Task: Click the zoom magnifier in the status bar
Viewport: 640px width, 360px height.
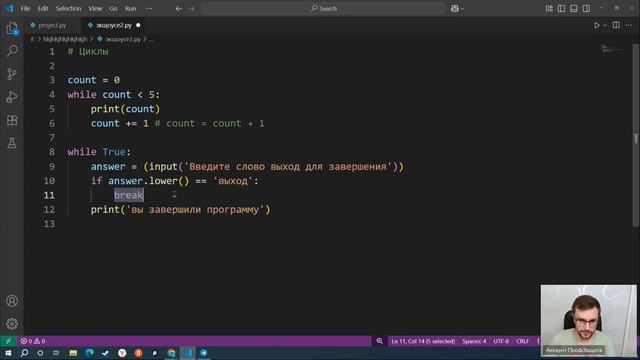Action: pyautogui.click(x=379, y=341)
